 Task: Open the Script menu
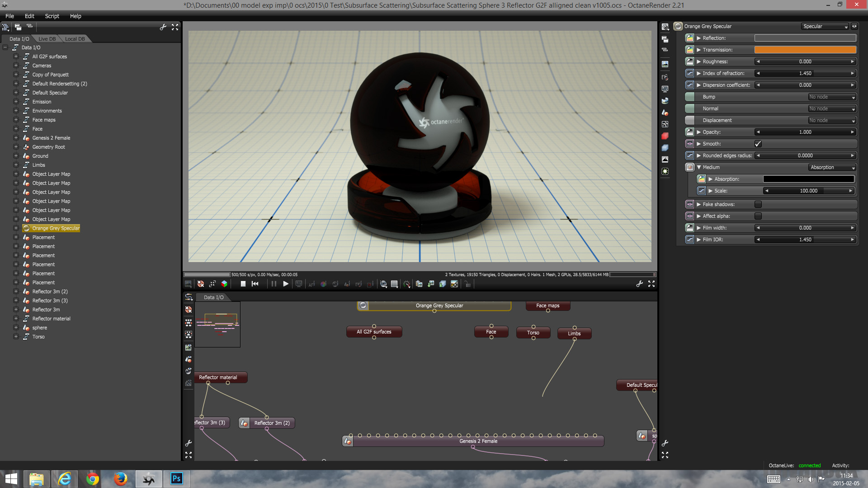click(x=52, y=16)
